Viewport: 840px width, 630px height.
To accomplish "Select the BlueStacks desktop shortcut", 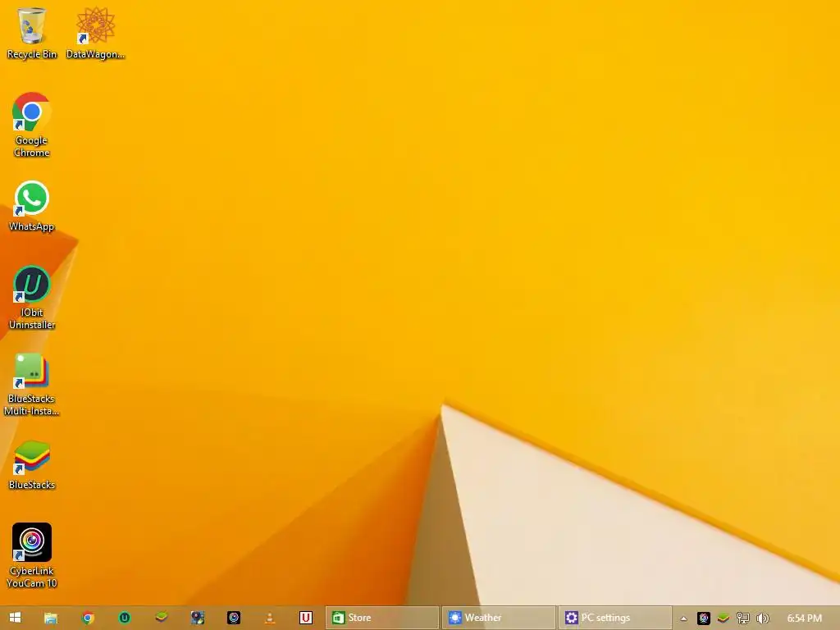I will (x=32, y=464).
